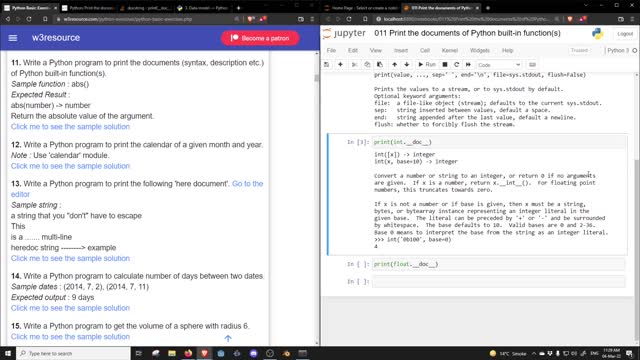
Task: Switch to the Python Print the documents tab
Action: 88,8
